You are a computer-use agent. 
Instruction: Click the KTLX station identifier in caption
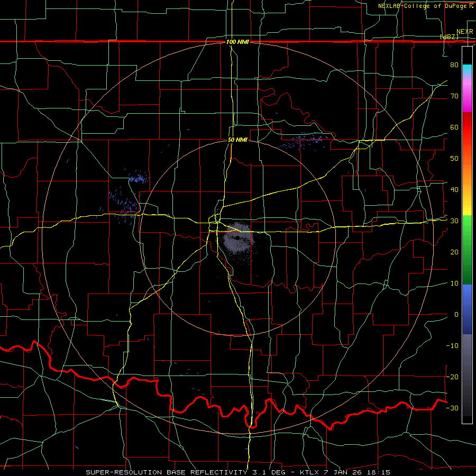(x=310, y=472)
